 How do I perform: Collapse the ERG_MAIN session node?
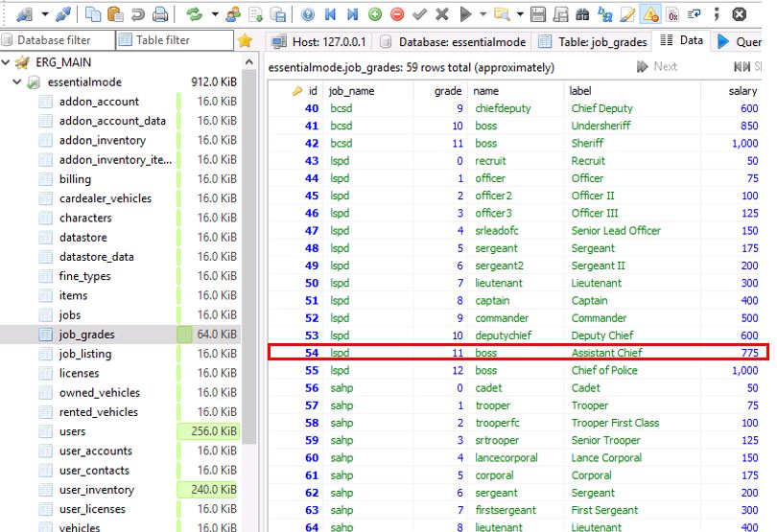click(6, 62)
